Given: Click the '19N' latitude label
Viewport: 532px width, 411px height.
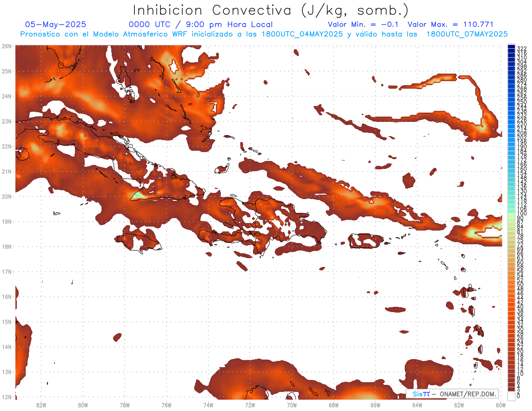Looking at the screenshot, I should click(x=7, y=221).
